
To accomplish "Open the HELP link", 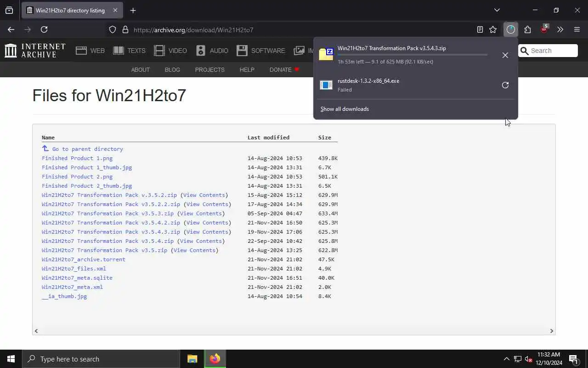I will point(247,69).
